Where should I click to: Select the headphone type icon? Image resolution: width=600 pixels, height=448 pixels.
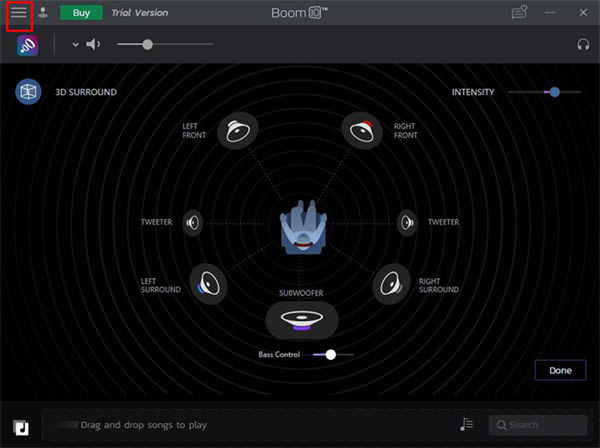pos(583,45)
